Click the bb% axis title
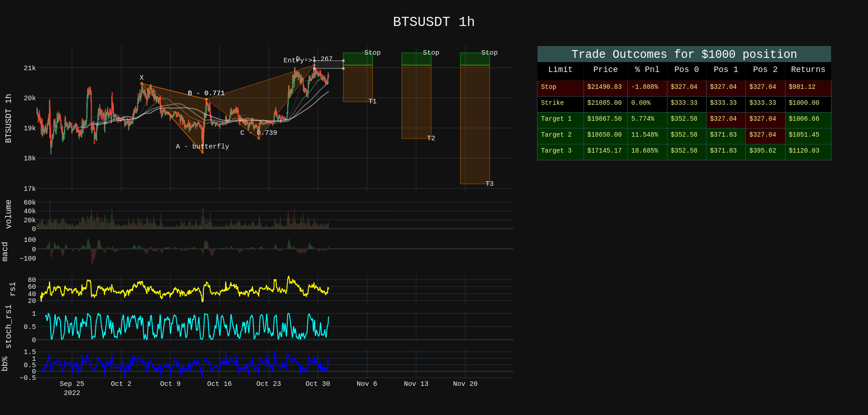Image resolution: width=868 pixels, height=415 pixels. 5,364
